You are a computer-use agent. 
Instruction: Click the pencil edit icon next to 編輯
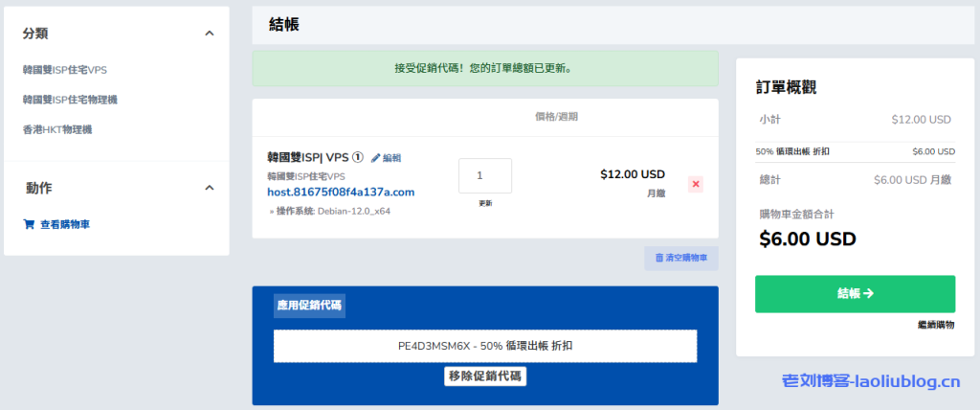[x=375, y=158]
